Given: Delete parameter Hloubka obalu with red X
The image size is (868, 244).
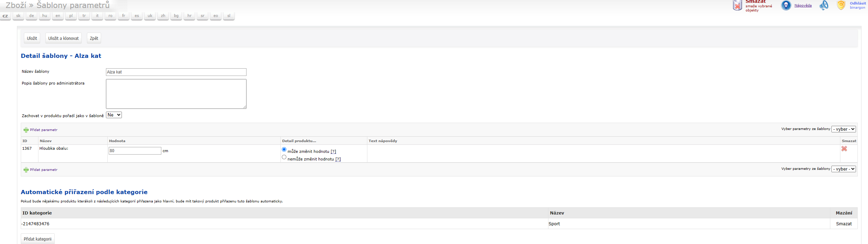Looking at the screenshot, I should click(x=844, y=149).
